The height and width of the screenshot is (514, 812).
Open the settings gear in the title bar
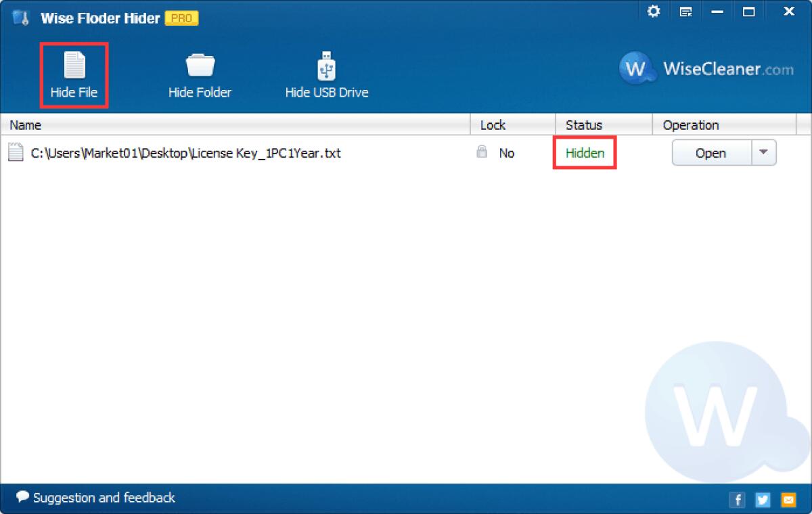coord(653,11)
